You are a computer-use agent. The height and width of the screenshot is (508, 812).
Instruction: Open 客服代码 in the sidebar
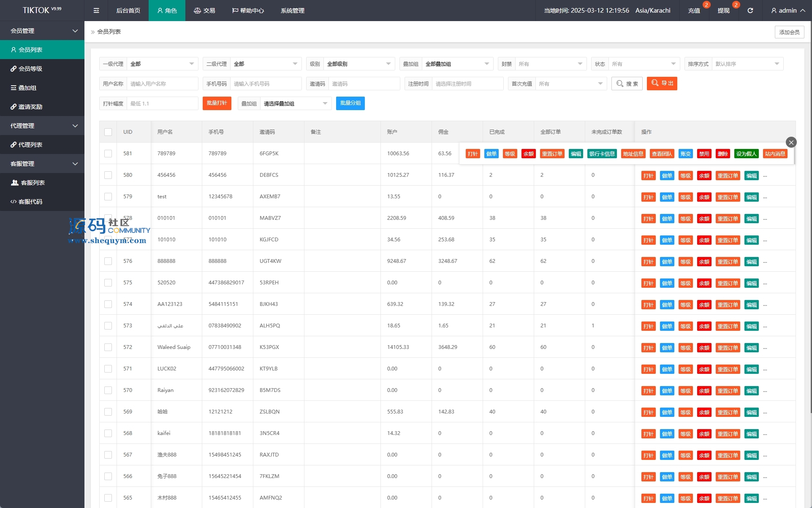[42, 202]
